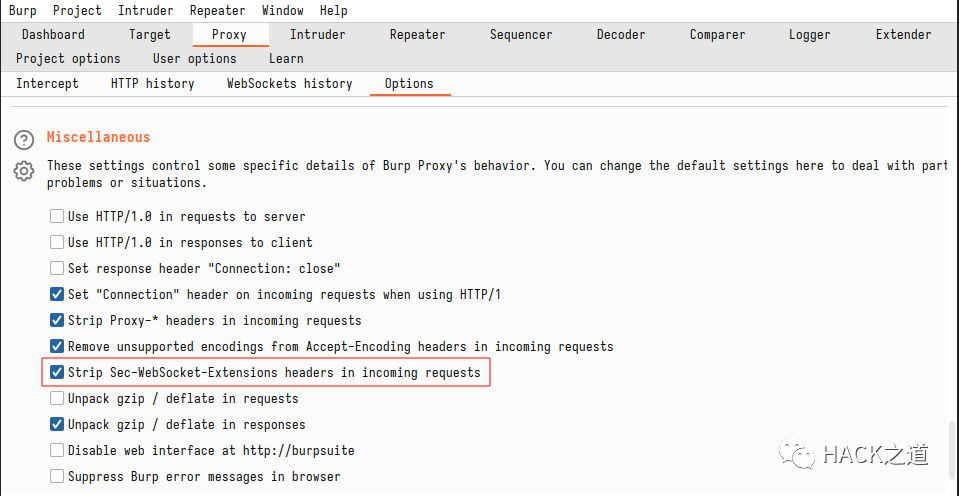Uncheck Strip Proxy-* headers in incoming requests

pos(57,320)
